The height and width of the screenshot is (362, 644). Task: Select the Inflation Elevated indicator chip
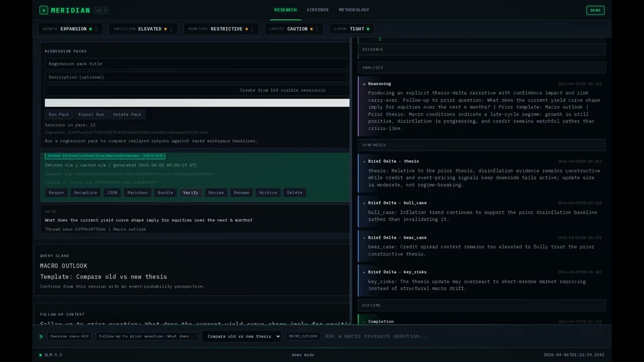point(143,29)
